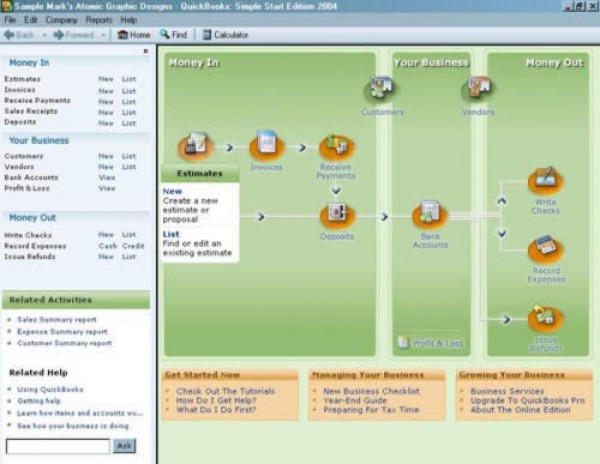Screen dimensions: 600x464
Task: Click List next to Issue Refunds
Action: [129, 257]
